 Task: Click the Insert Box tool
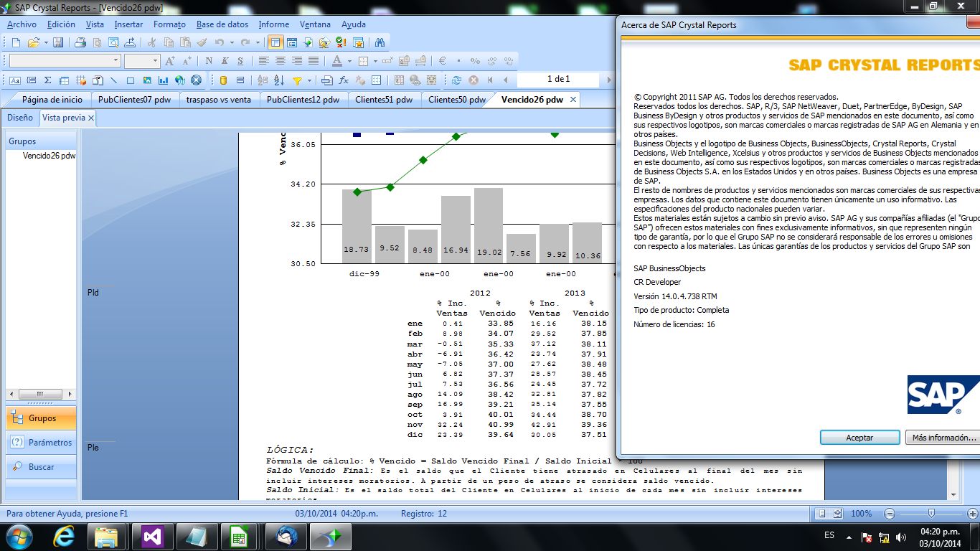131,80
